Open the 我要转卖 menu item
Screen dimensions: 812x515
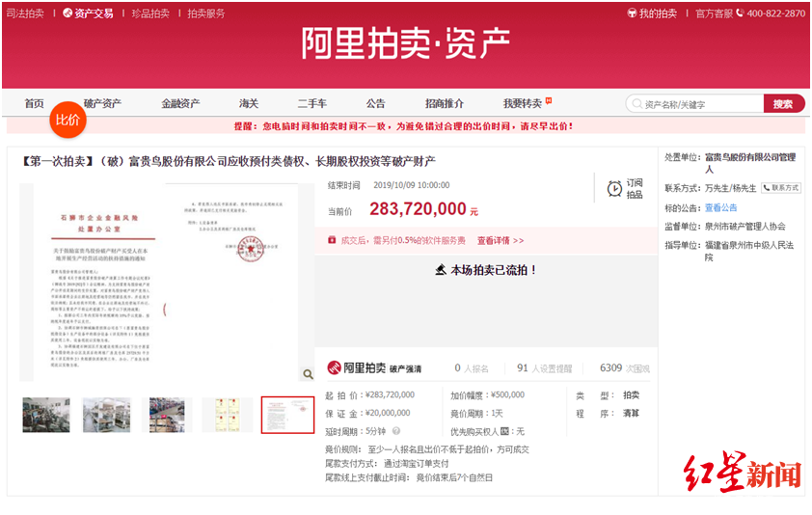pyautogui.click(x=523, y=103)
